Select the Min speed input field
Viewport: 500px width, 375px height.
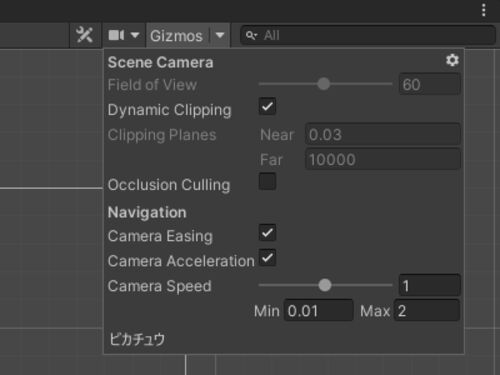pyautogui.click(x=319, y=311)
